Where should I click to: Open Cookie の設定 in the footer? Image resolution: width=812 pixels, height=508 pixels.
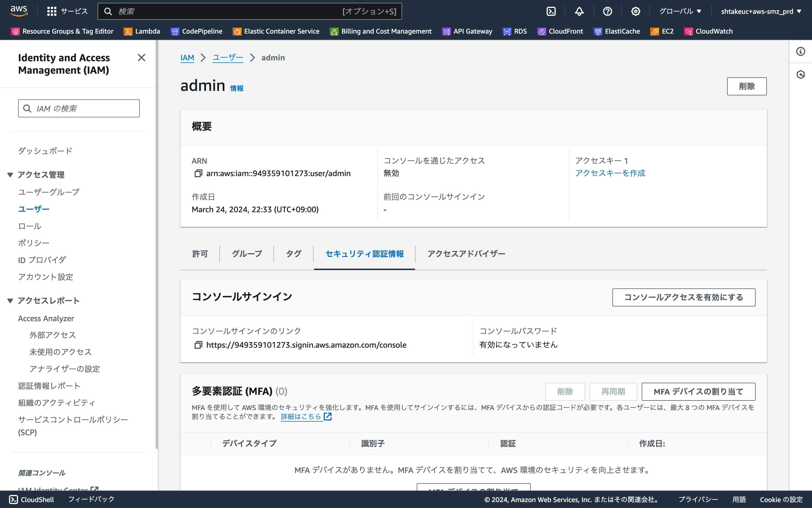pos(782,500)
